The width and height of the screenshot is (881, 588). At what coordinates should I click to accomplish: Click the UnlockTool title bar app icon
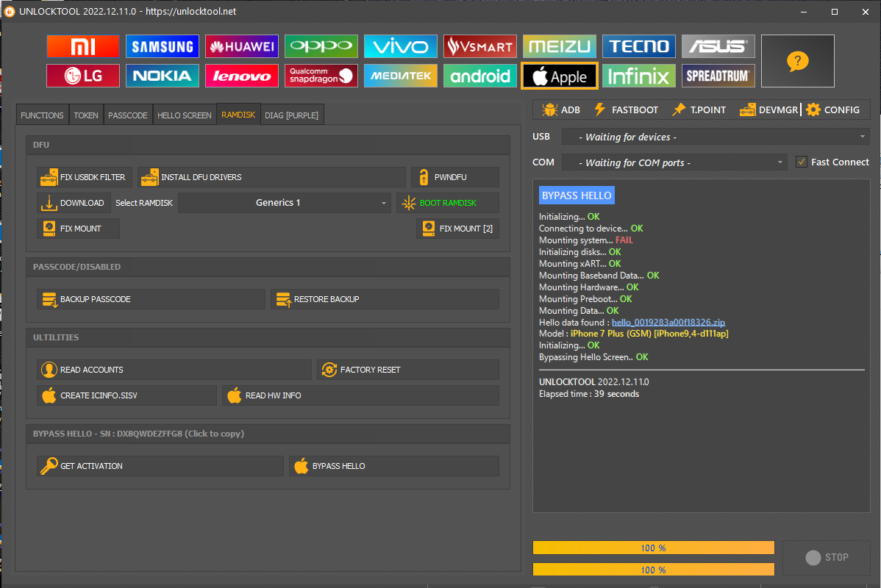pyautogui.click(x=10, y=11)
